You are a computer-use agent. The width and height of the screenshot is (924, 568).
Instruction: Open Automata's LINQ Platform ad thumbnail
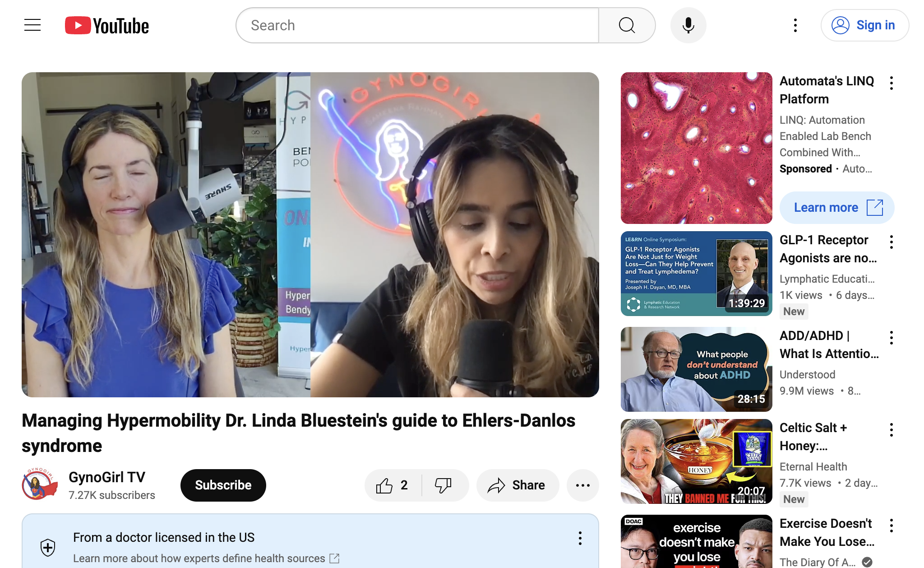click(x=696, y=148)
